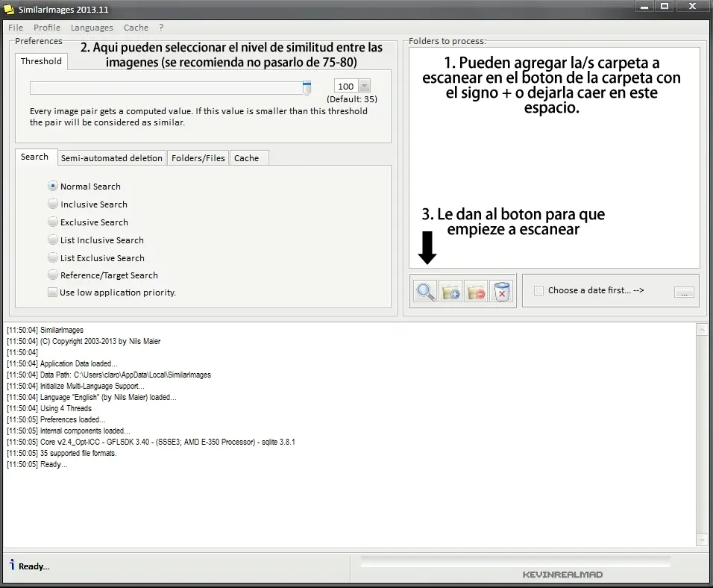
Task: Open the question mark help menu
Action: tap(161, 28)
